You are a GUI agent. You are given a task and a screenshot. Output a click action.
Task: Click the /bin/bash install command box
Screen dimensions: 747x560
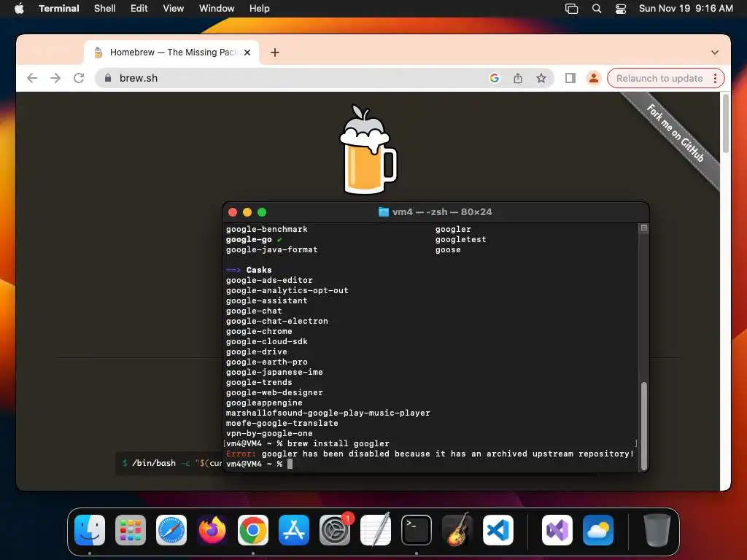click(169, 463)
